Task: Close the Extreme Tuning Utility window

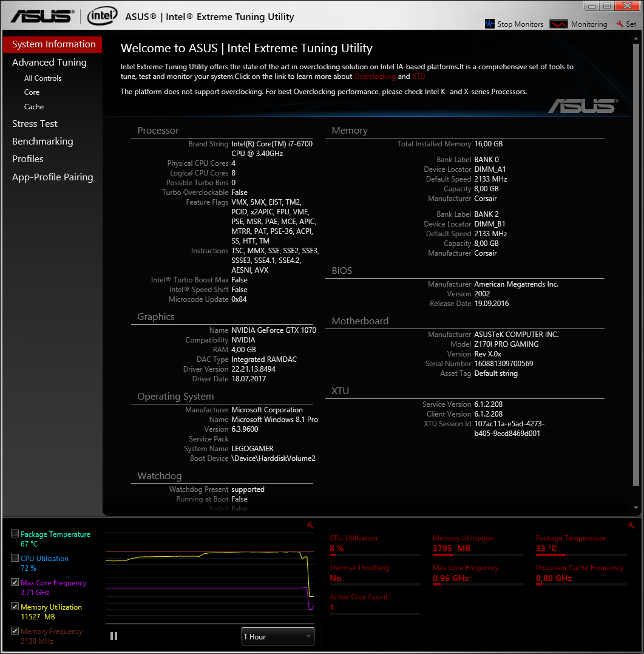Action: point(628,6)
